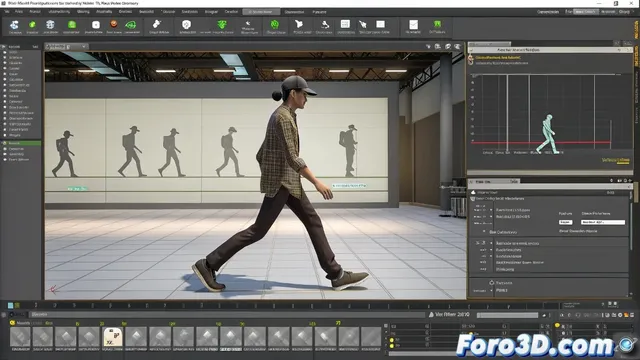Toggle the blue square at timeline start

point(11,305)
